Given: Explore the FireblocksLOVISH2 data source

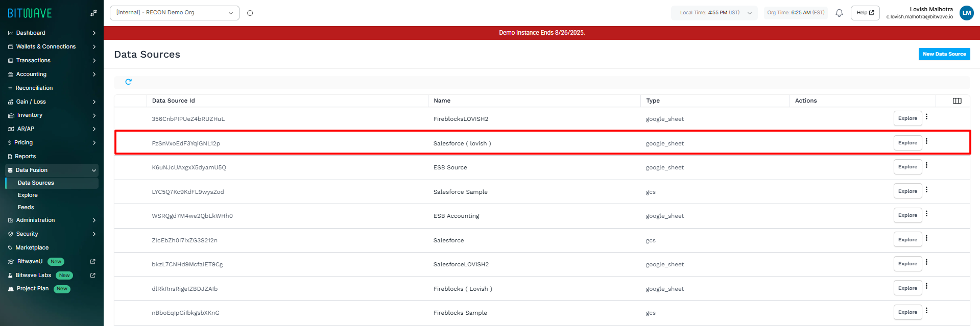Looking at the screenshot, I should pyautogui.click(x=907, y=118).
